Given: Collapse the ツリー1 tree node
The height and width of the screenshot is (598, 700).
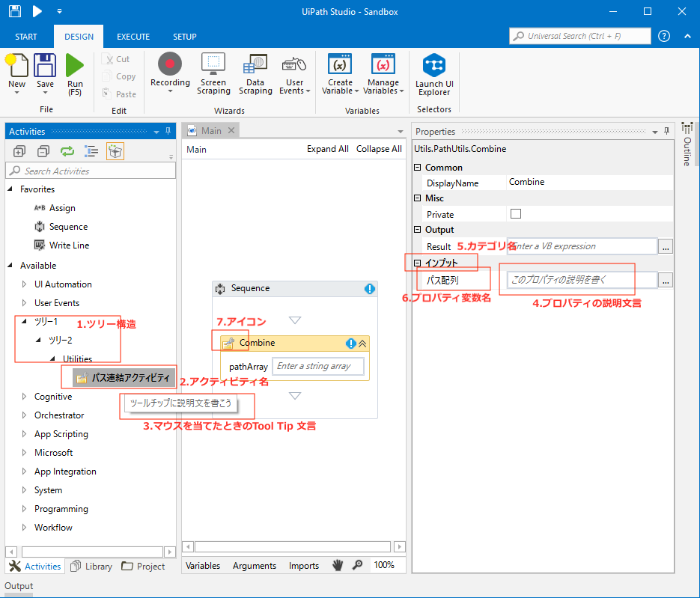Looking at the screenshot, I should click(x=24, y=321).
